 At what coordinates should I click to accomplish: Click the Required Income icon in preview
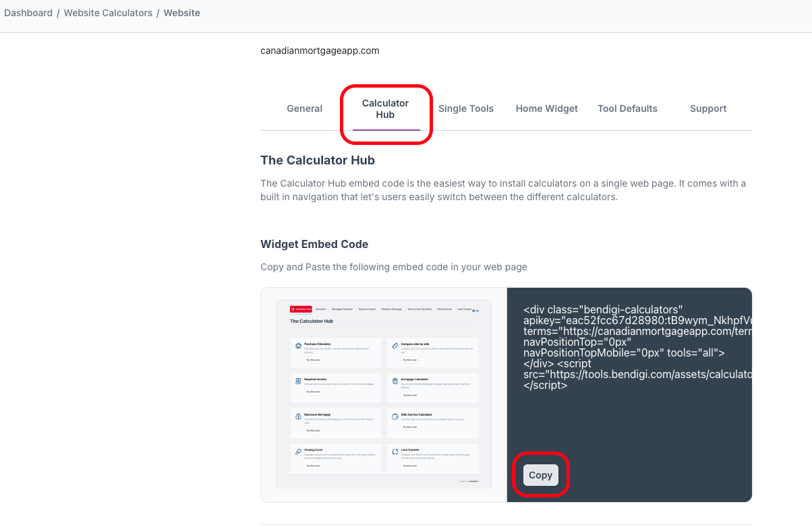tap(298, 381)
